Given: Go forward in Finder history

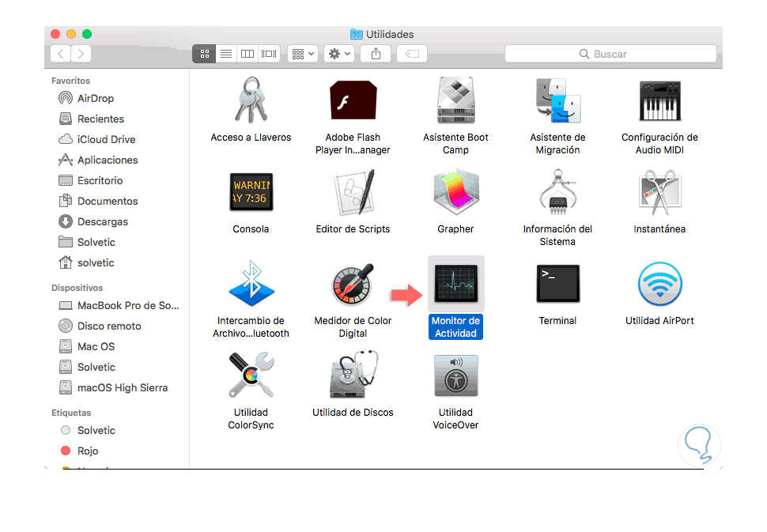Looking at the screenshot, I should 81,54.
